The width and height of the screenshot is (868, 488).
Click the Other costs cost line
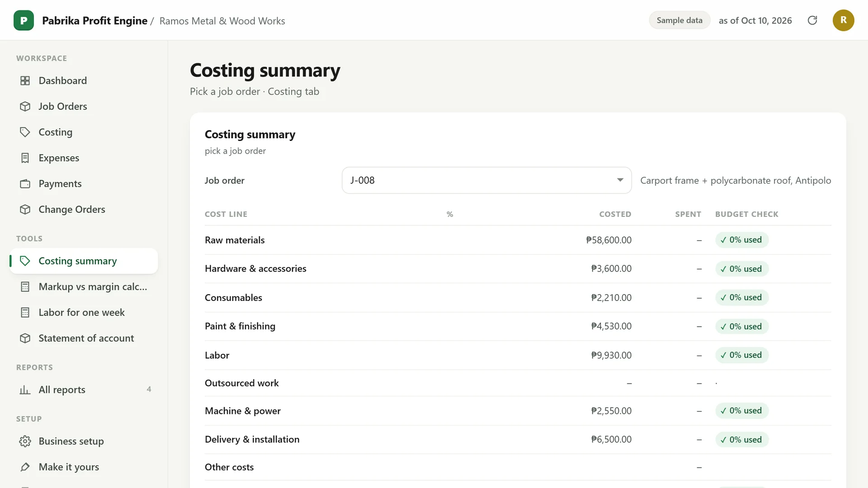229,467
